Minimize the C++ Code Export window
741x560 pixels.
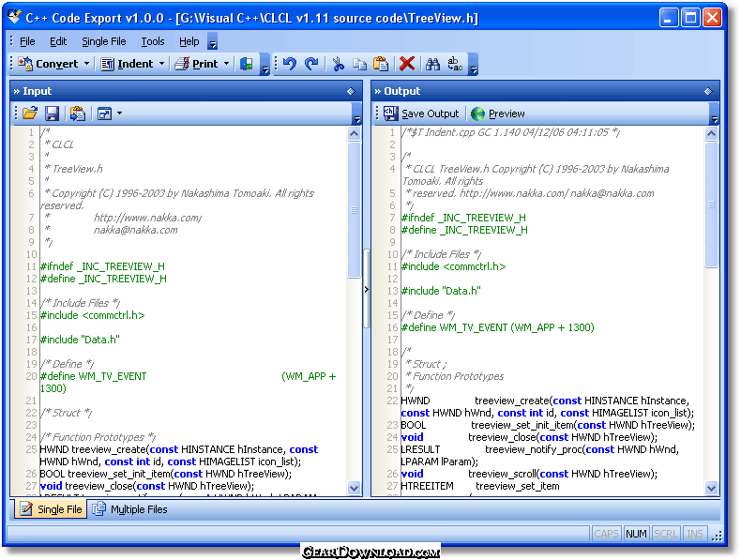pos(668,18)
